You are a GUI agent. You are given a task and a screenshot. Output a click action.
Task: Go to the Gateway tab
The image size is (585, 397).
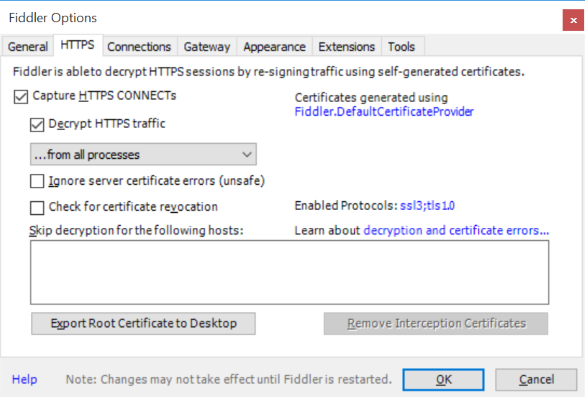(207, 47)
